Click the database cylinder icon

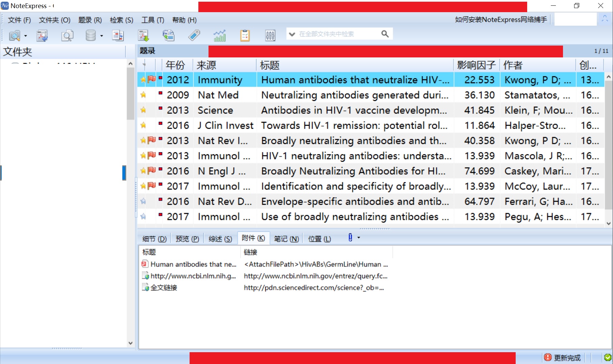coord(91,35)
